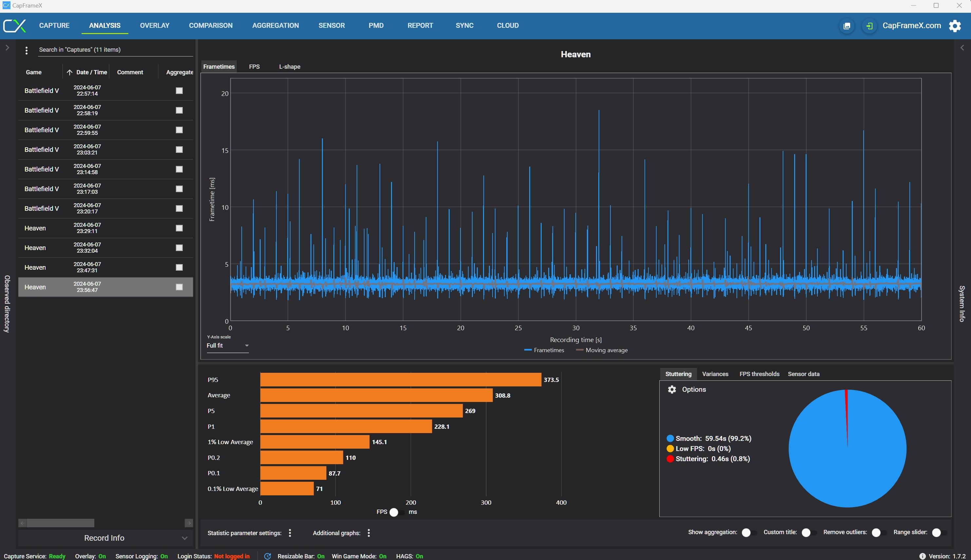Check Aggregate box for Heaven 23:29:11 capture
Screen dimensions: 971x560
tap(179, 228)
